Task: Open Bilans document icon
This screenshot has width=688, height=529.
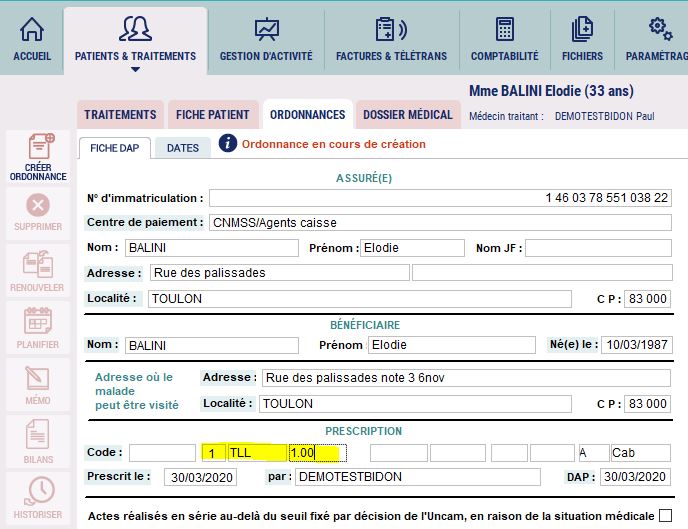Action: (x=38, y=434)
